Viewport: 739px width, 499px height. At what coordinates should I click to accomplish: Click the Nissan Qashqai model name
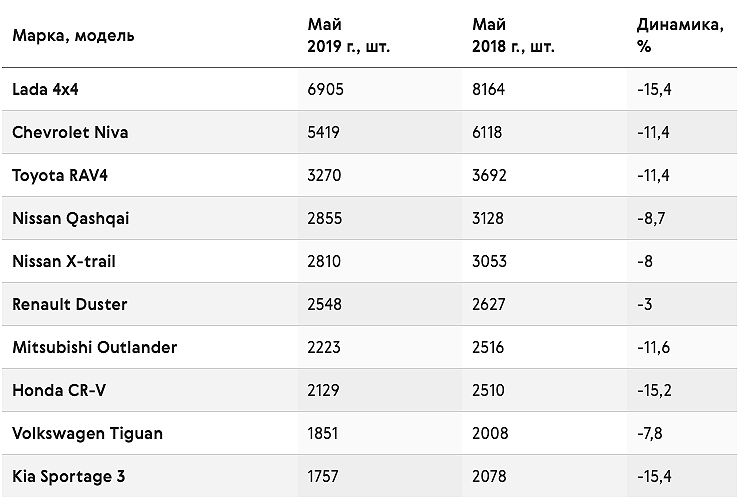tap(71, 219)
